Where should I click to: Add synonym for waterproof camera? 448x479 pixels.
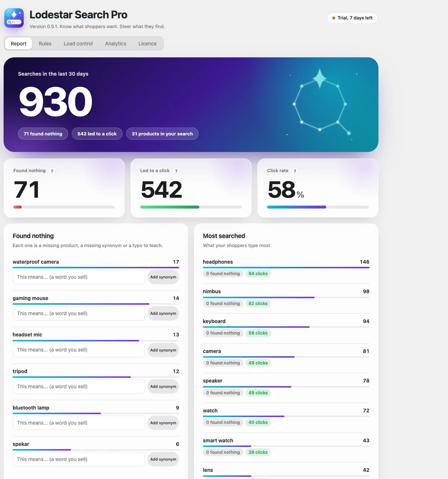pyautogui.click(x=163, y=277)
